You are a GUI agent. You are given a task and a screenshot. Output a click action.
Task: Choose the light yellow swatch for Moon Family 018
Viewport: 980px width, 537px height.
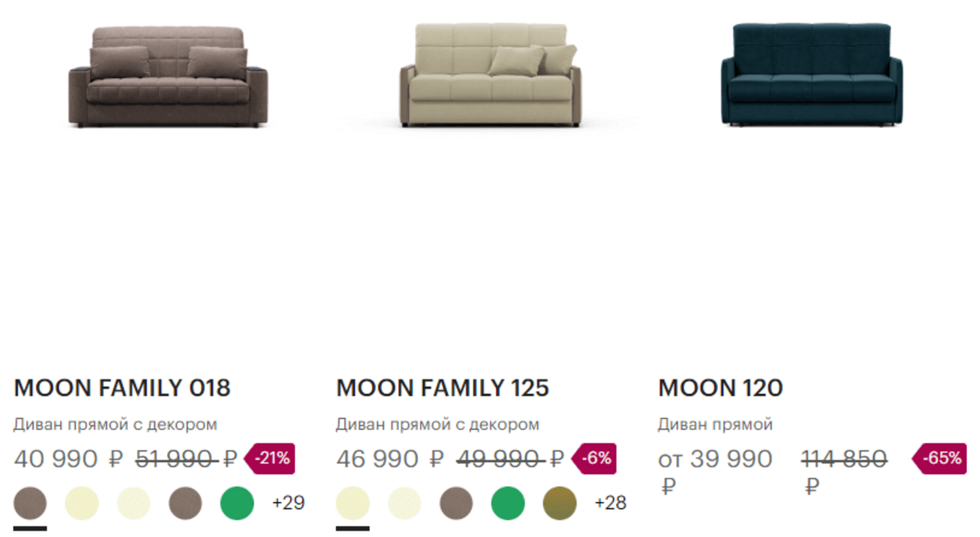82,503
